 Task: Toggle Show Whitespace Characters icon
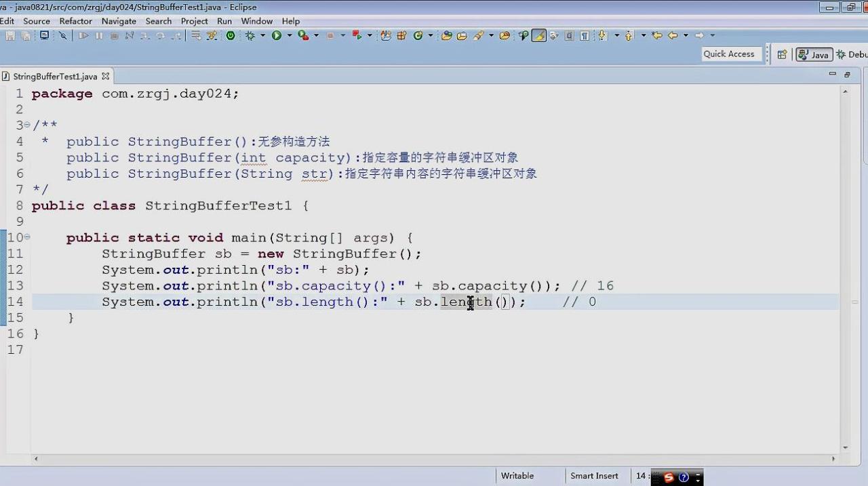click(584, 35)
